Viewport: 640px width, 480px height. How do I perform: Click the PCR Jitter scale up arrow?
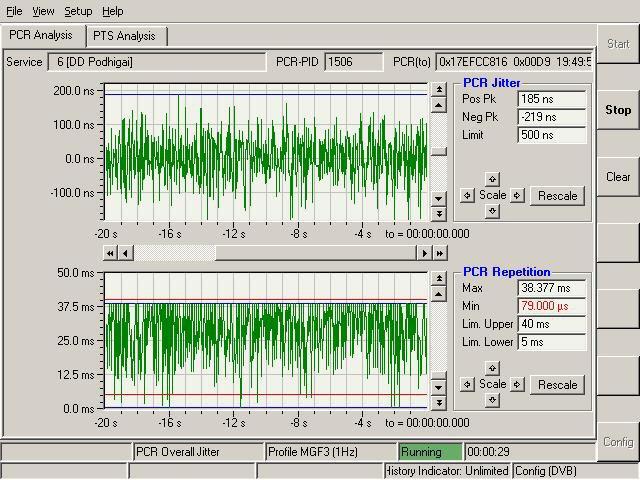pyautogui.click(x=492, y=180)
